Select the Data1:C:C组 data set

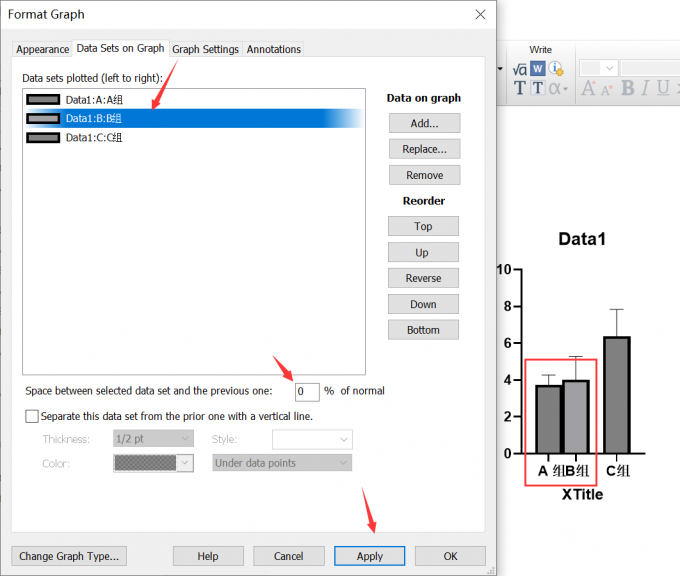pos(94,138)
